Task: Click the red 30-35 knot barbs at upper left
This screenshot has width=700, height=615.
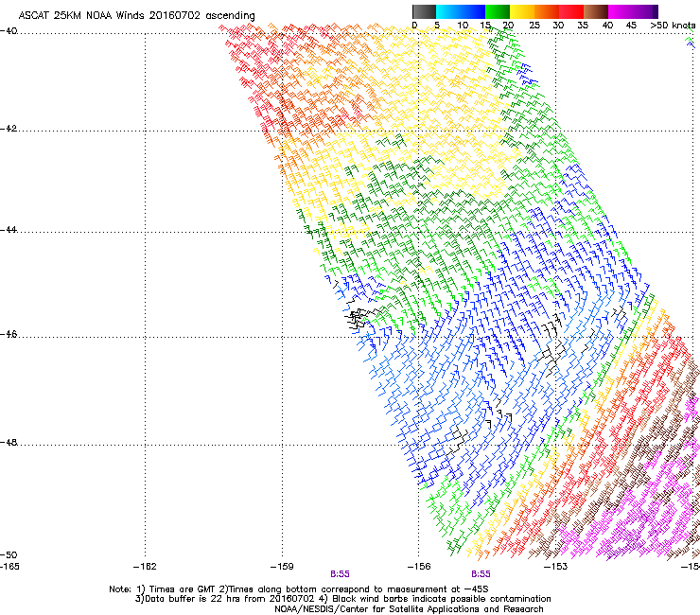Action: (x=254, y=72)
